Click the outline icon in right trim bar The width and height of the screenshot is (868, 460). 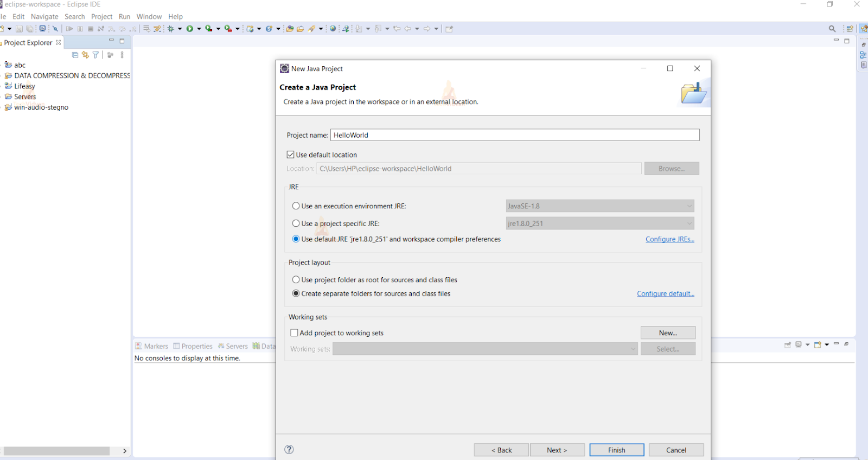pyautogui.click(x=863, y=55)
